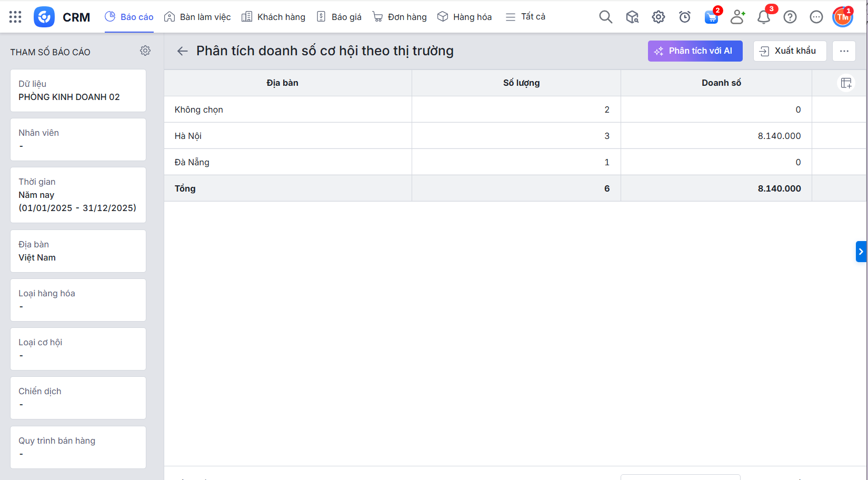The image size is (868, 480).
Task: Open the settings gear in top bar
Action: click(x=658, y=17)
